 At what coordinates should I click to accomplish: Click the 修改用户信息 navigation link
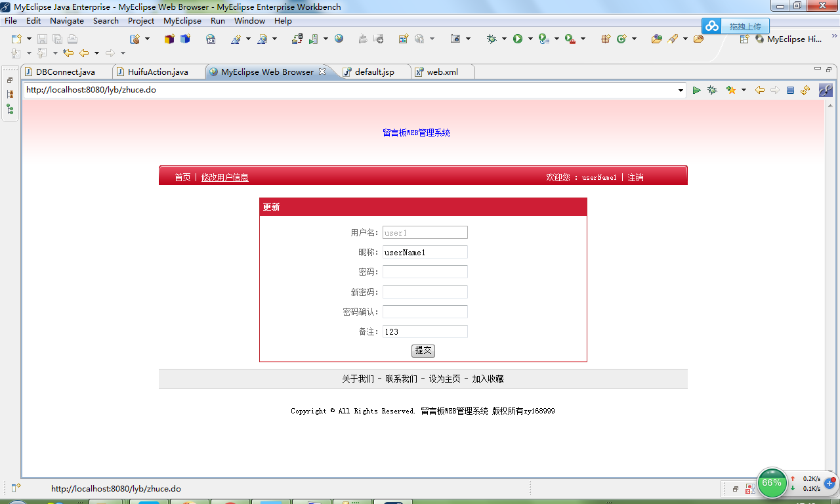point(225,177)
